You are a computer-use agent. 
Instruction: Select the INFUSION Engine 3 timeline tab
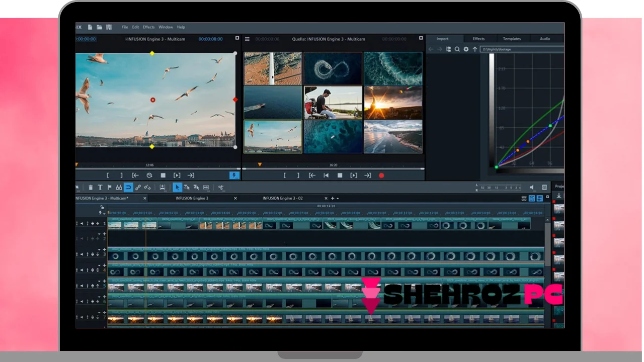pos(192,198)
